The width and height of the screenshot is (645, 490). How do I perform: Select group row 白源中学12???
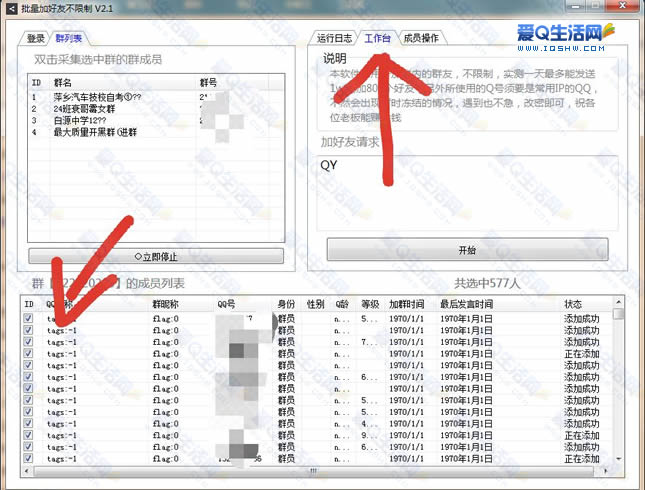point(156,121)
